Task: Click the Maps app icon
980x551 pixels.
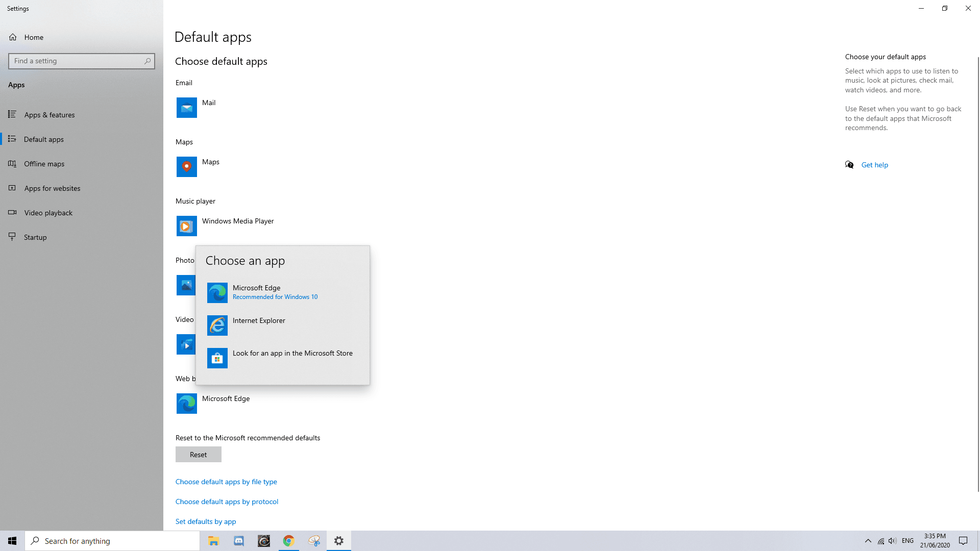Action: point(186,167)
